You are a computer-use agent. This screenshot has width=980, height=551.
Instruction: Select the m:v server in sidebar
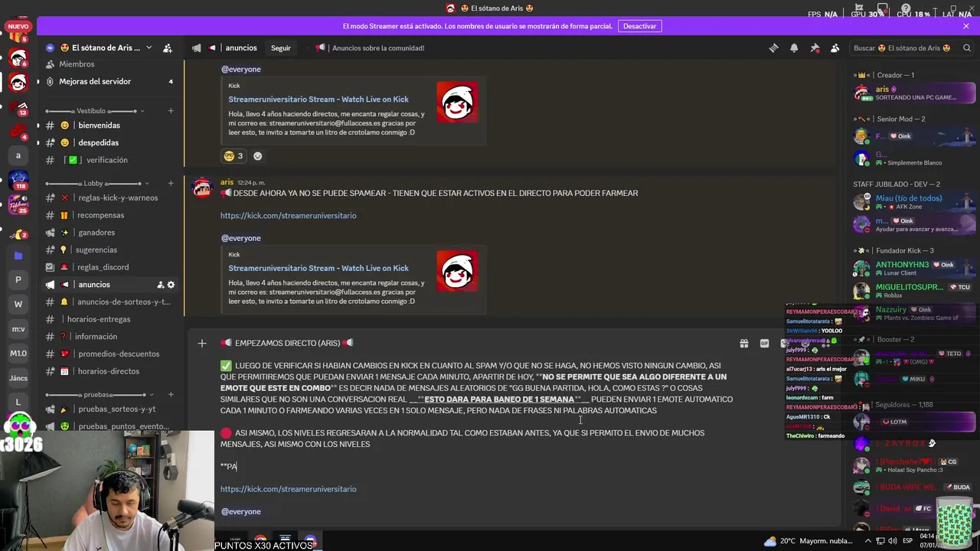18,329
